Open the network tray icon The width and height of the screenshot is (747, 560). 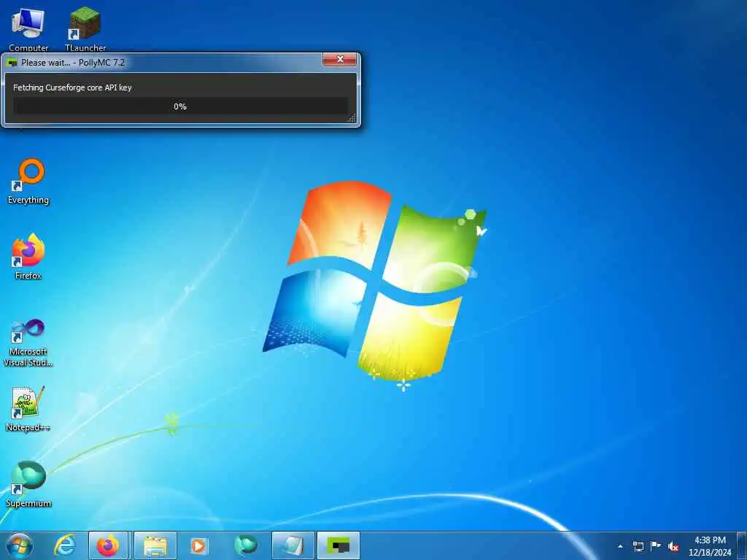point(638,546)
